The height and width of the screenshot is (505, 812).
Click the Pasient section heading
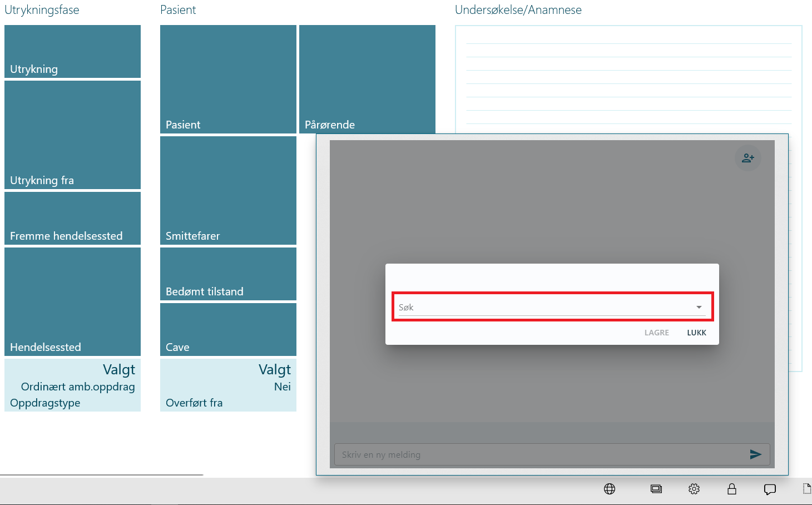pyautogui.click(x=178, y=10)
